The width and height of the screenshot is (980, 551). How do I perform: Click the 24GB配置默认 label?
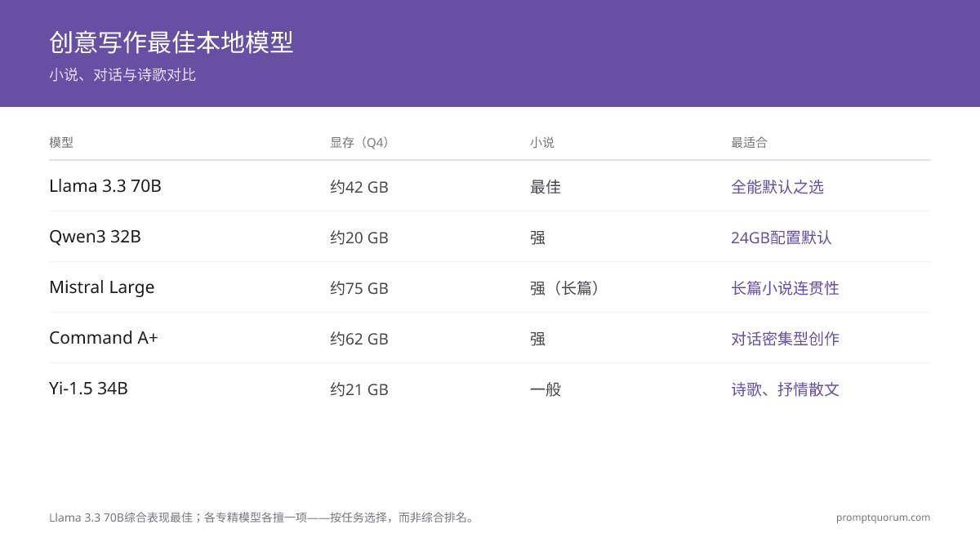[782, 238]
